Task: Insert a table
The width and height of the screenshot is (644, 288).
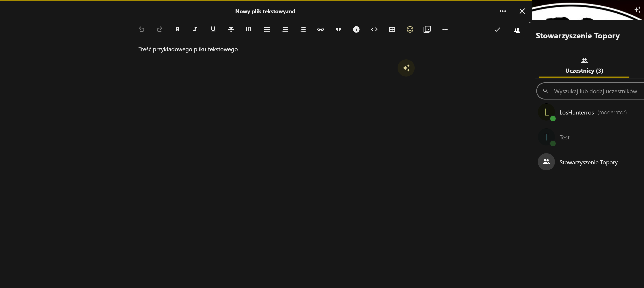Action: pos(392,30)
